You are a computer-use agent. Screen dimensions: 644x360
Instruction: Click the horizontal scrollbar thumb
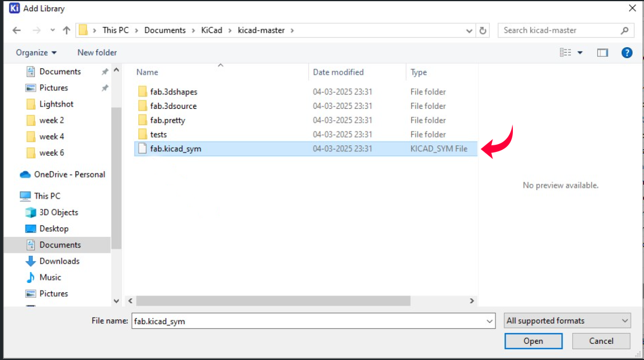pyautogui.click(x=273, y=301)
